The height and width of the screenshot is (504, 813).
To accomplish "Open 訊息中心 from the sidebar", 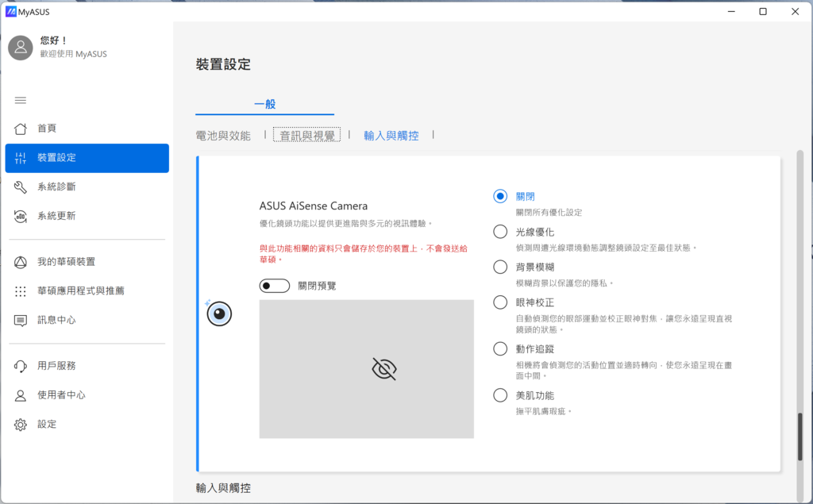I will tap(87, 321).
